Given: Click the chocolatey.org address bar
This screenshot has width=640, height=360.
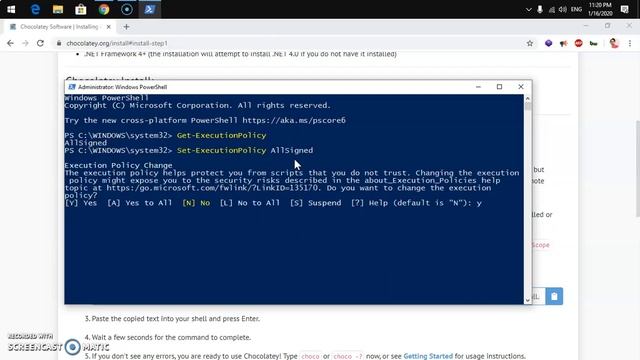Looking at the screenshot, I should coord(286,43).
